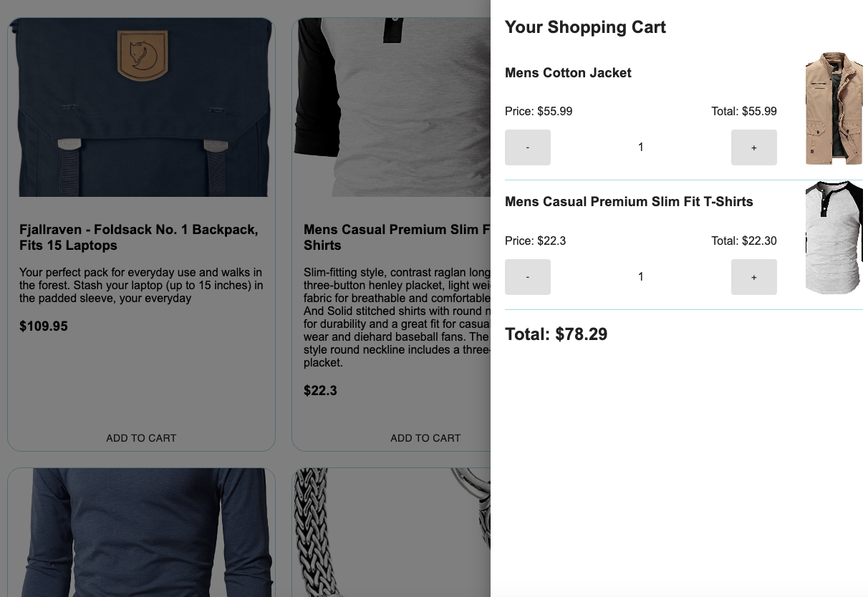
Task: Increase the Mens Cotton Jacket quantity
Action: pos(753,147)
